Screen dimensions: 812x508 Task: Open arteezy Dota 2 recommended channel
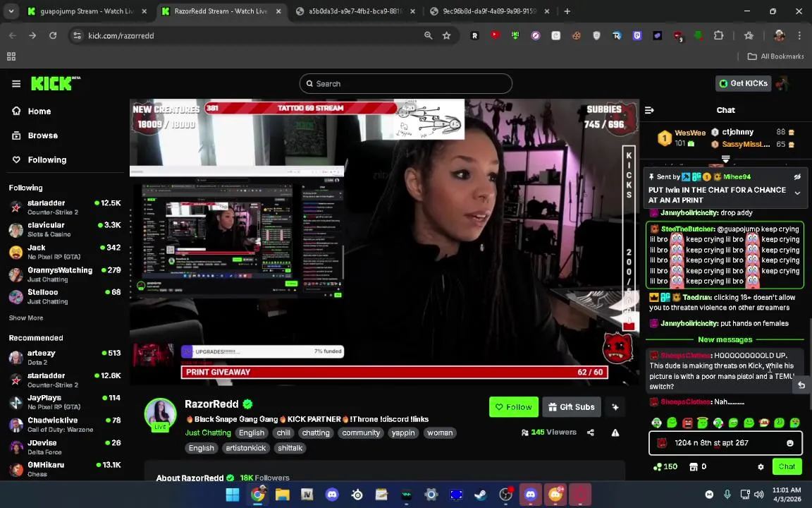(65, 357)
